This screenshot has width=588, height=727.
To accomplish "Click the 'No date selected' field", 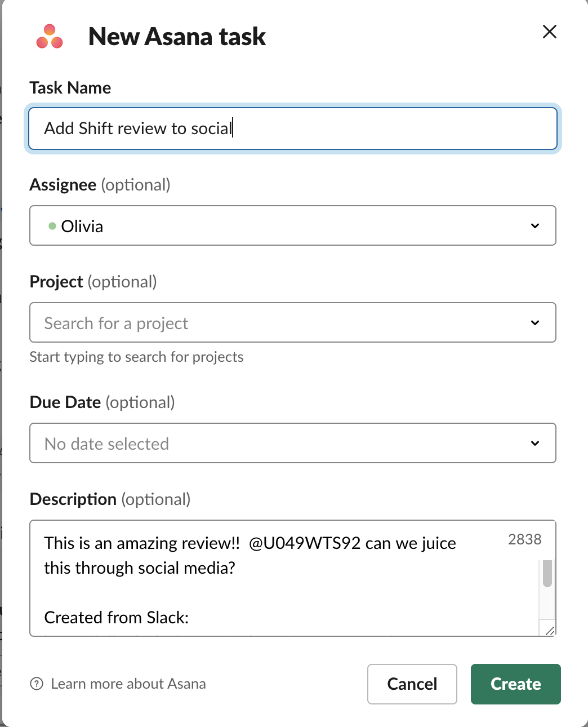I will pyautogui.click(x=293, y=443).
